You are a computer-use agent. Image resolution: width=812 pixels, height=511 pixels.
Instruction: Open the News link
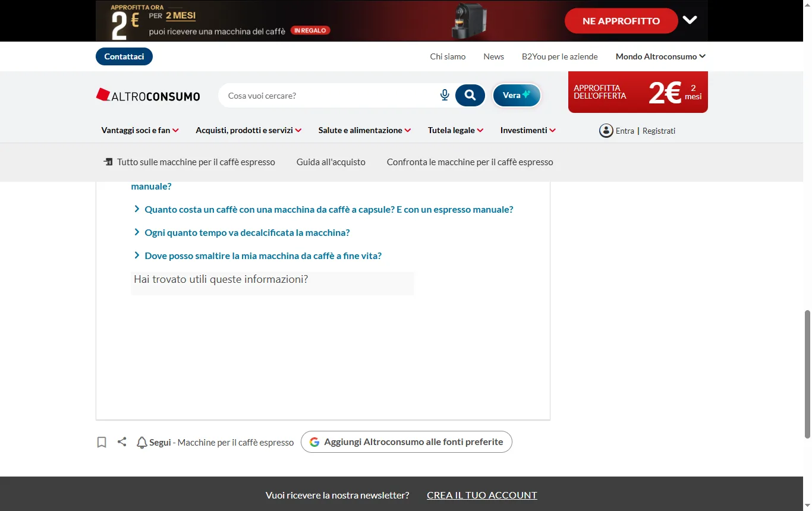(493, 56)
